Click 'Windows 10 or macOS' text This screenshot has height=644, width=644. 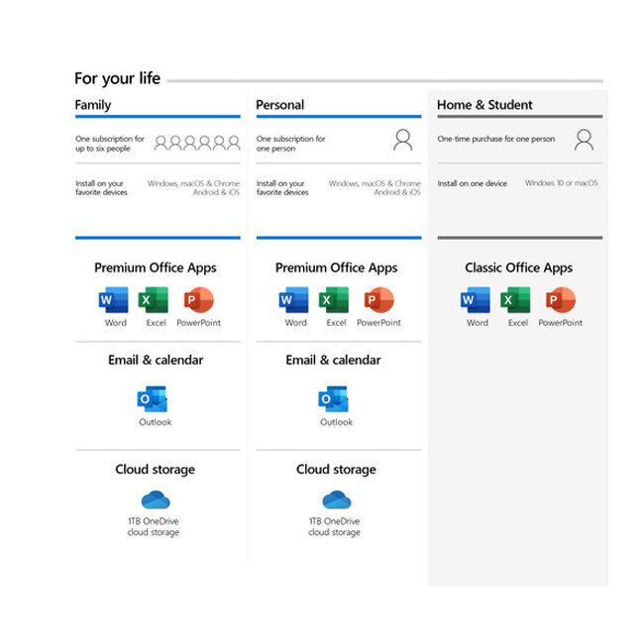click(x=561, y=182)
